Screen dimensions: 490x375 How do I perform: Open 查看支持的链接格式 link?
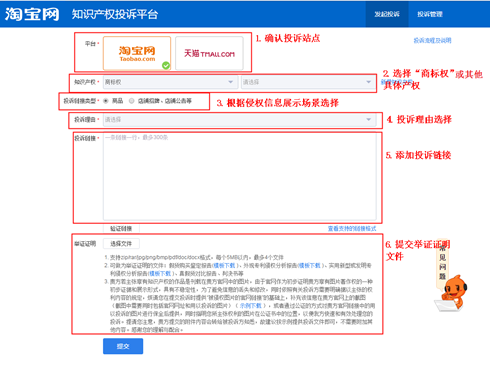tap(352, 229)
